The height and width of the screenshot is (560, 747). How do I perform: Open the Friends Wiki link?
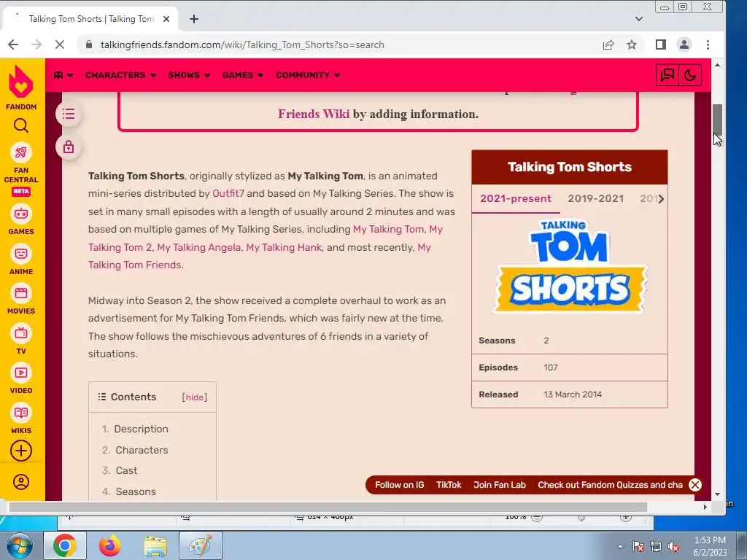point(314,114)
